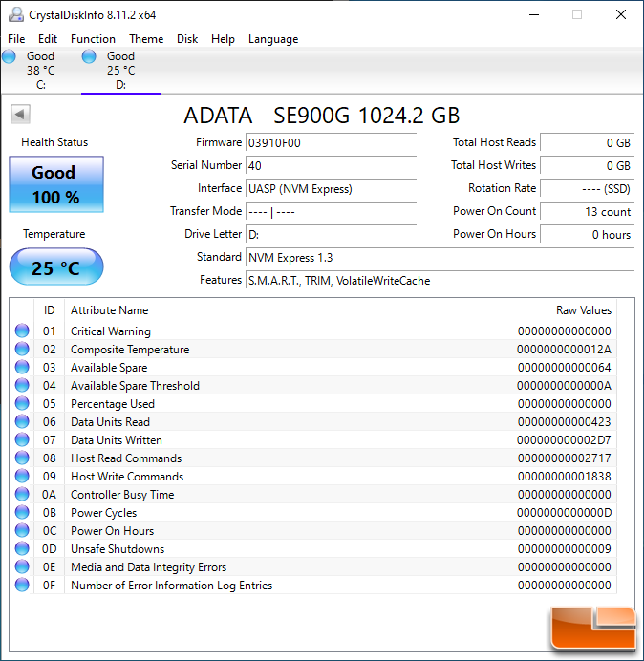644x661 pixels.
Task: Click status orb of Data Units Written row
Action: click(x=22, y=439)
